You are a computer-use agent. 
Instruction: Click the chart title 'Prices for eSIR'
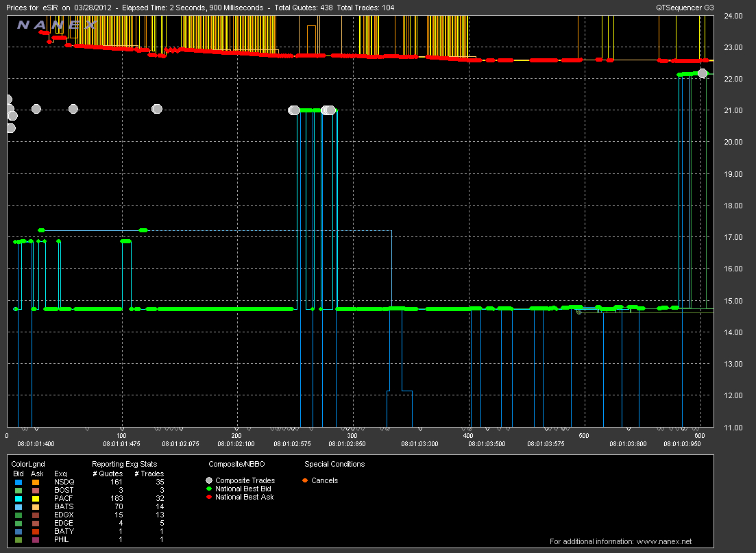[32, 8]
